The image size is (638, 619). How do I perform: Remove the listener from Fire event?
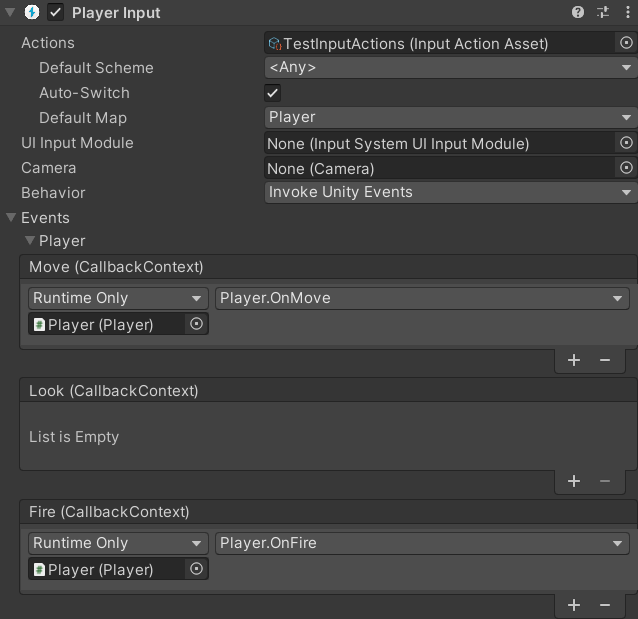tap(605, 605)
